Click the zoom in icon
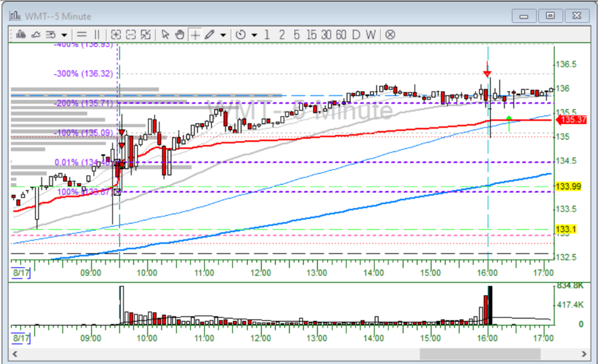This screenshot has height=364, width=598. coord(116,35)
